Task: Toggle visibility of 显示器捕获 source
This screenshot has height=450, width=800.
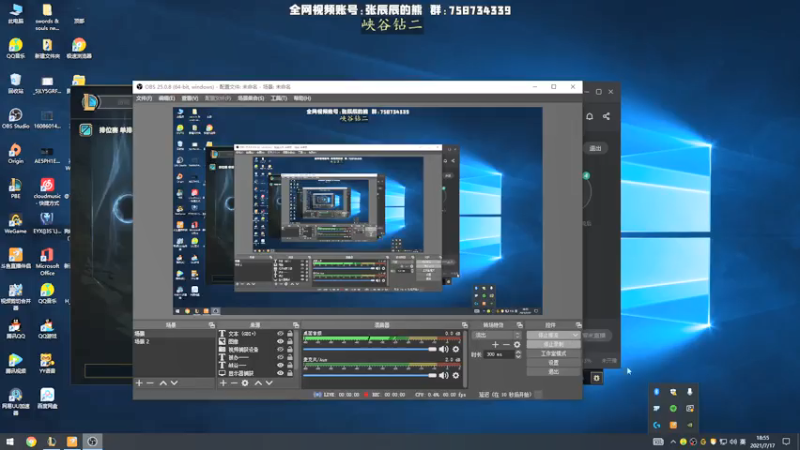Action: (x=280, y=373)
